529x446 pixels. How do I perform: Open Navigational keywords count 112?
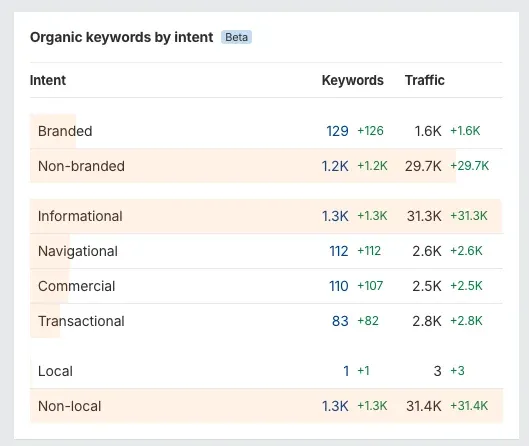(x=339, y=251)
